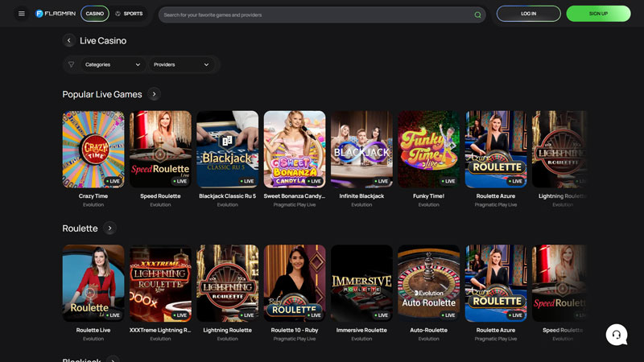644x362 pixels.
Task: Click the games search field
Action: [x=314, y=14]
